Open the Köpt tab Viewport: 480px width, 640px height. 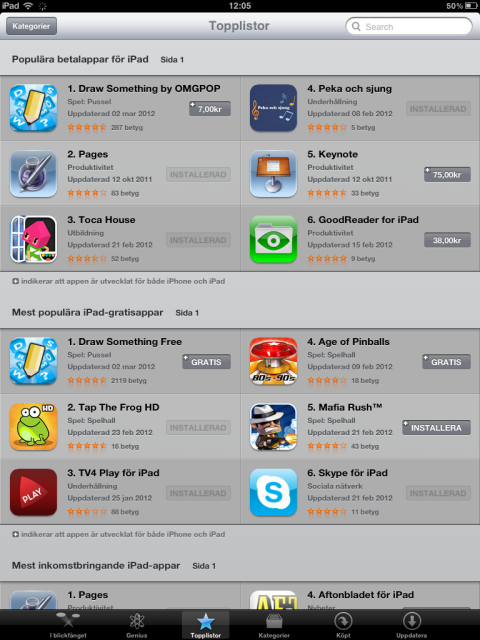click(343, 625)
